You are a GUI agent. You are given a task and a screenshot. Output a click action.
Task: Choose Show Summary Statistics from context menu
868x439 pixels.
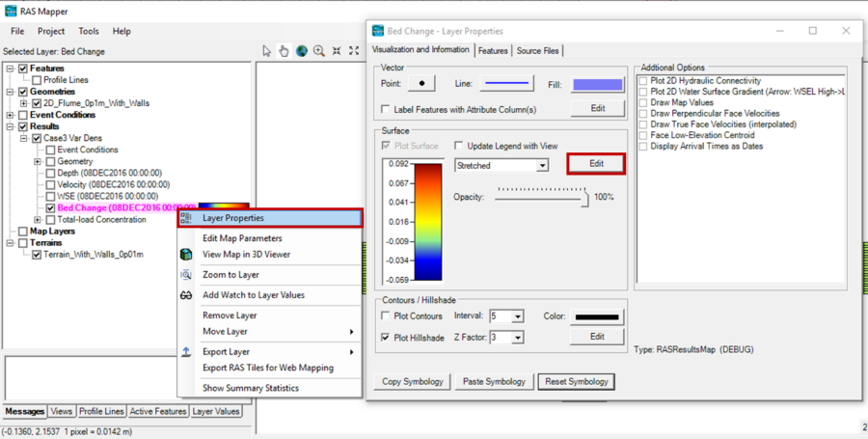coord(250,388)
